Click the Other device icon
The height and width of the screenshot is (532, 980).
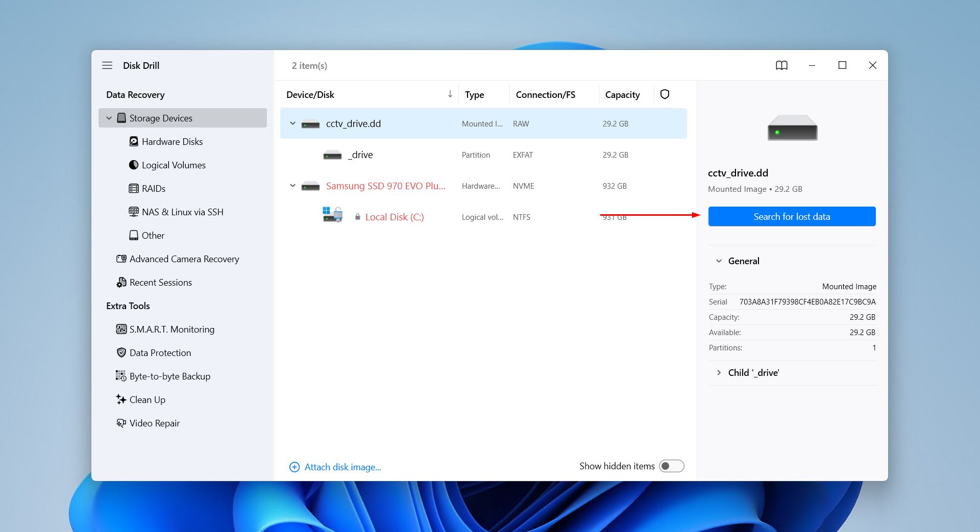pyautogui.click(x=134, y=235)
